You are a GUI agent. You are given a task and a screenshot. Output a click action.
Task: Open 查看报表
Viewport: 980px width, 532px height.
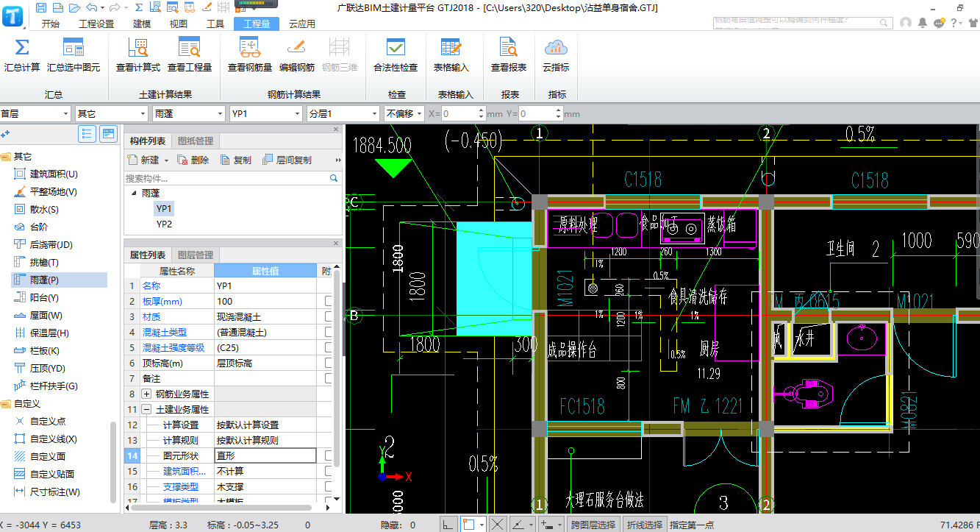509,56
